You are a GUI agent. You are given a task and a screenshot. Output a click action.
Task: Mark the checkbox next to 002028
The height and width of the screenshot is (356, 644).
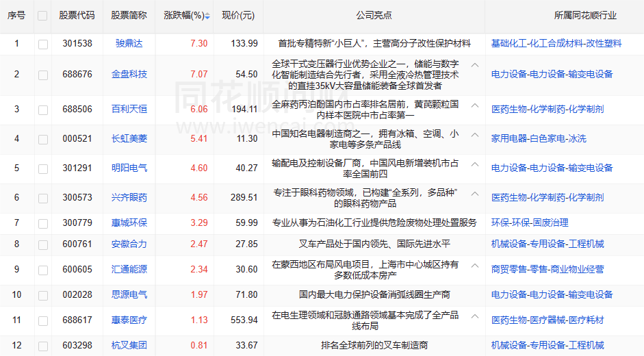click(42, 296)
